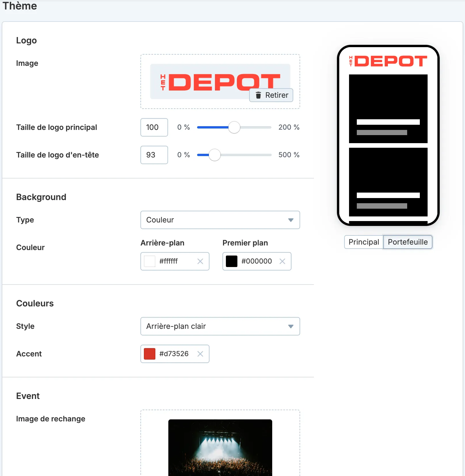Click the red Accent color swatch

pyautogui.click(x=150, y=354)
